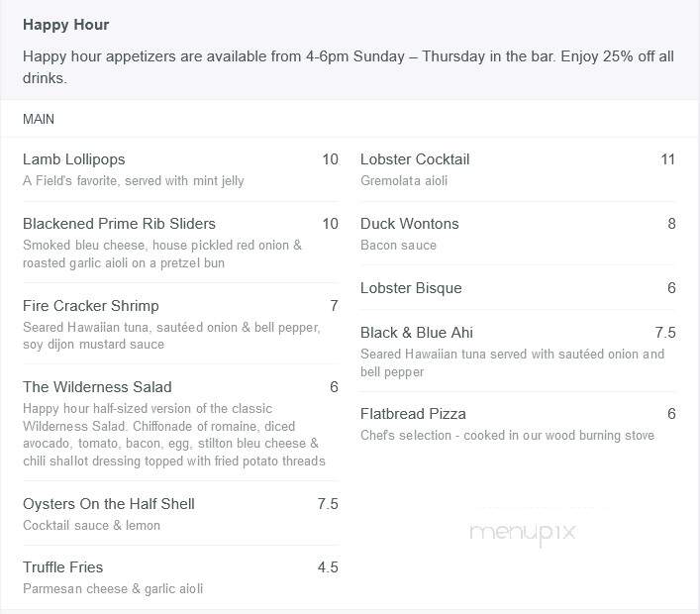Click Parmesan cheese & garlic aioli description
The width and height of the screenshot is (700, 614).
113,589
